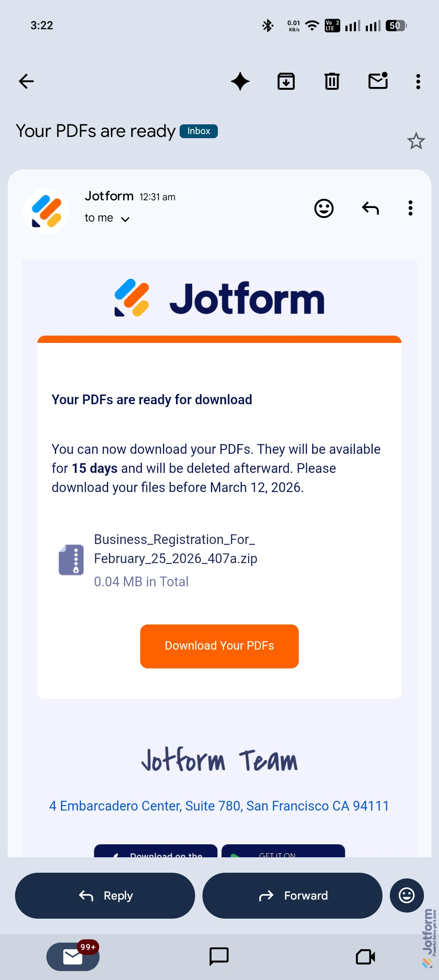Switch to the Chat tab

click(219, 956)
